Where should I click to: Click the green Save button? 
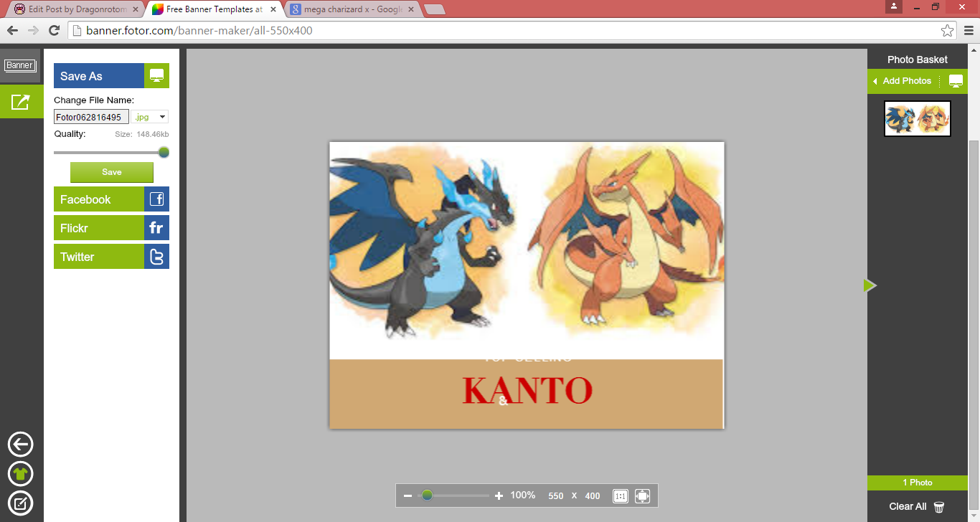(112, 172)
